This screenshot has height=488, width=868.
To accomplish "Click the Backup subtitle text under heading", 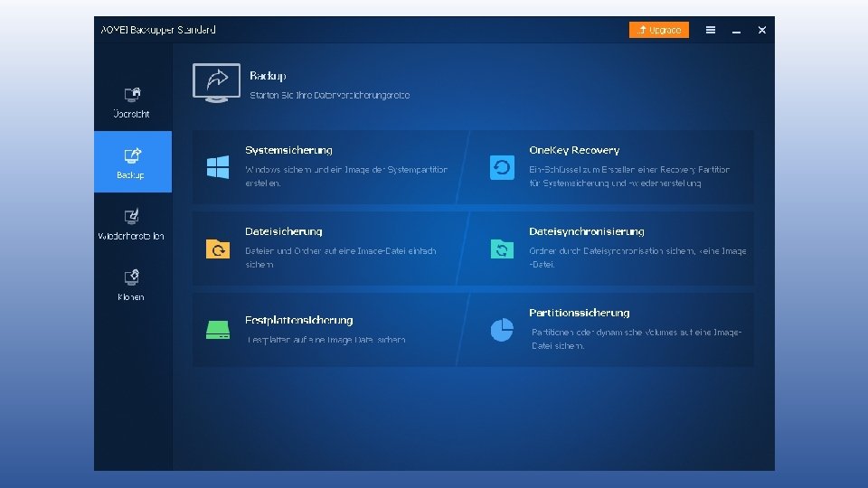I will [x=329, y=95].
